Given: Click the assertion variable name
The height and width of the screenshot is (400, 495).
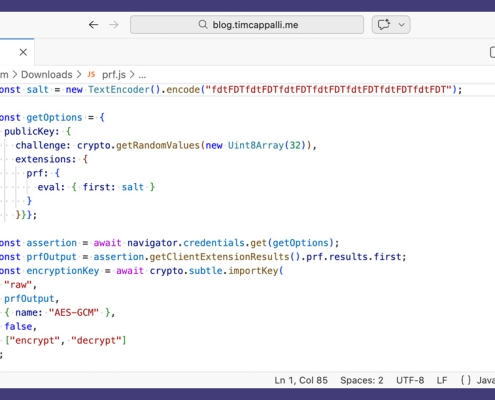Looking at the screenshot, I should coord(51,243).
